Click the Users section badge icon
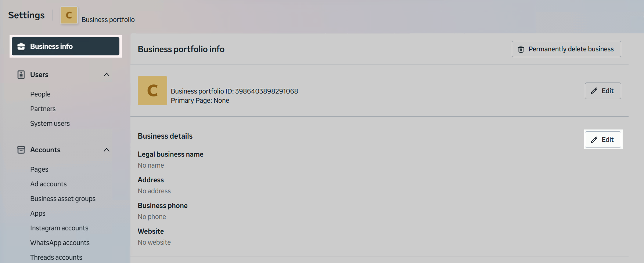 (21, 75)
